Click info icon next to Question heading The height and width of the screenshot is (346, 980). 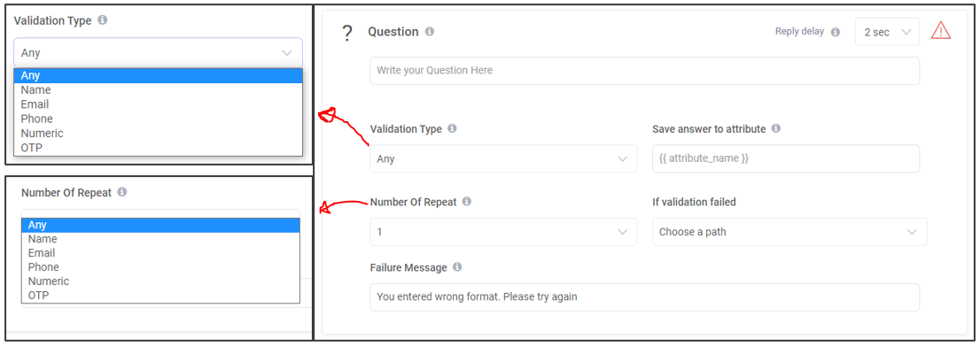coord(430,31)
